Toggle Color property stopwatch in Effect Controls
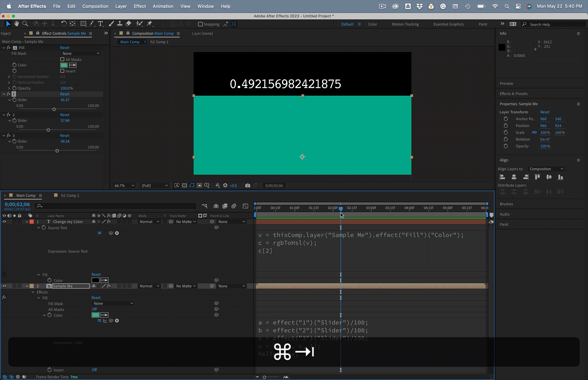Image resolution: width=588 pixels, height=380 pixels. click(x=14, y=65)
